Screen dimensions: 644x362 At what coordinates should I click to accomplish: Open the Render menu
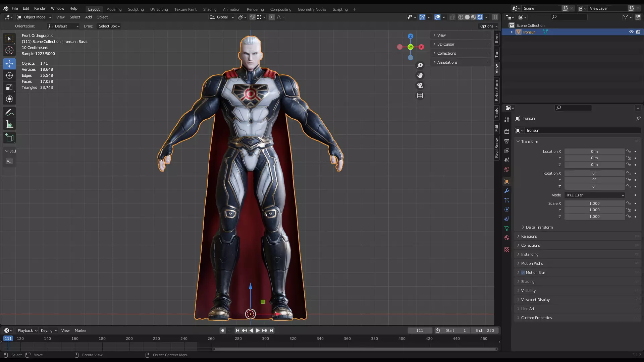[40, 8]
